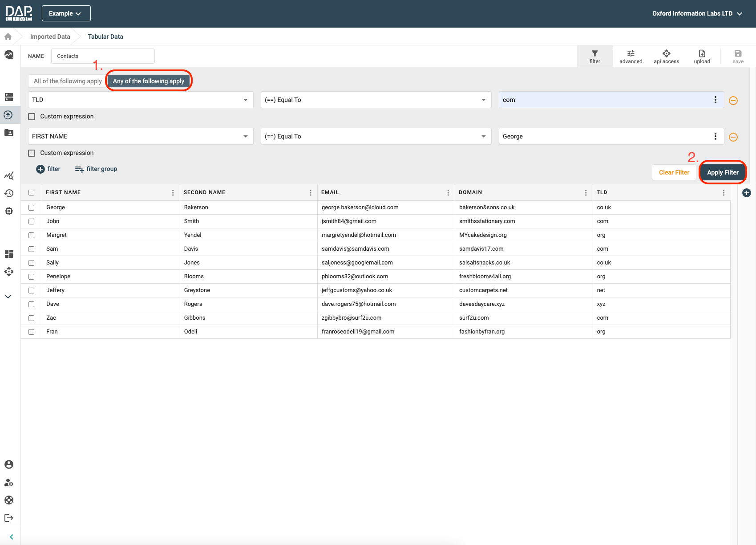756x545 pixels.
Task: Click the home icon in breadcrumb
Action: [8, 37]
